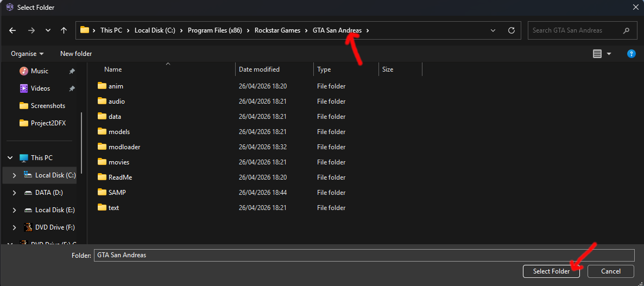Expand DVD Drive (F:) tree node
This screenshot has height=286, width=644.
coord(14,227)
